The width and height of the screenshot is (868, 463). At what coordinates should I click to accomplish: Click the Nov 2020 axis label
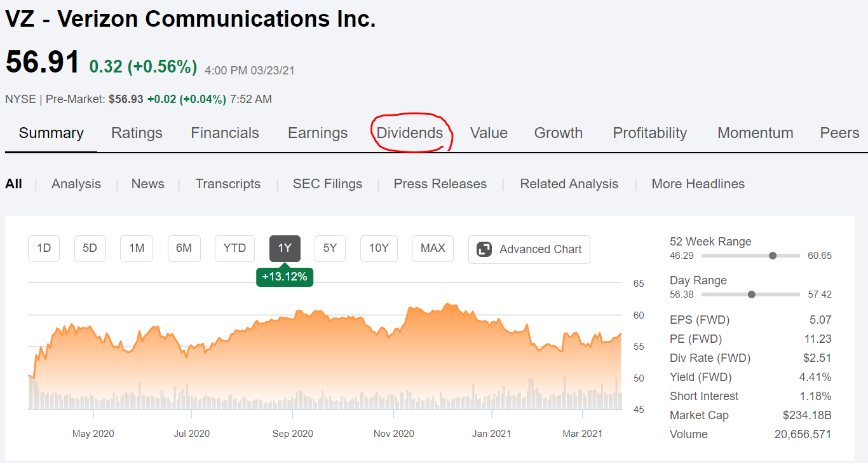[394, 434]
